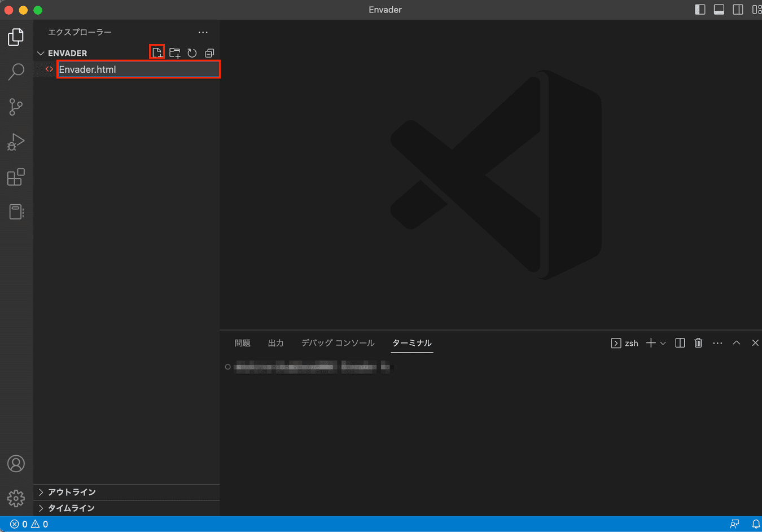Click the New File icon
The width and height of the screenshot is (762, 532).
click(x=157, y=52)
